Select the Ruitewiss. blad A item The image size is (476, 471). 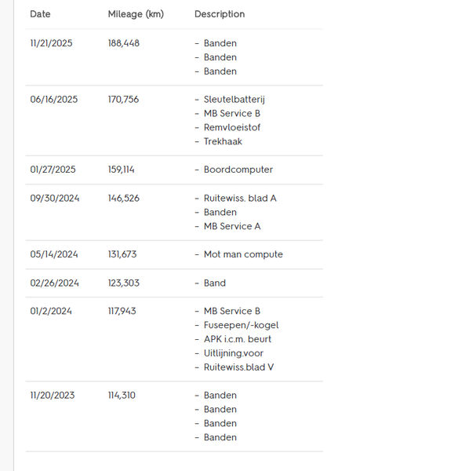(240, 198)
